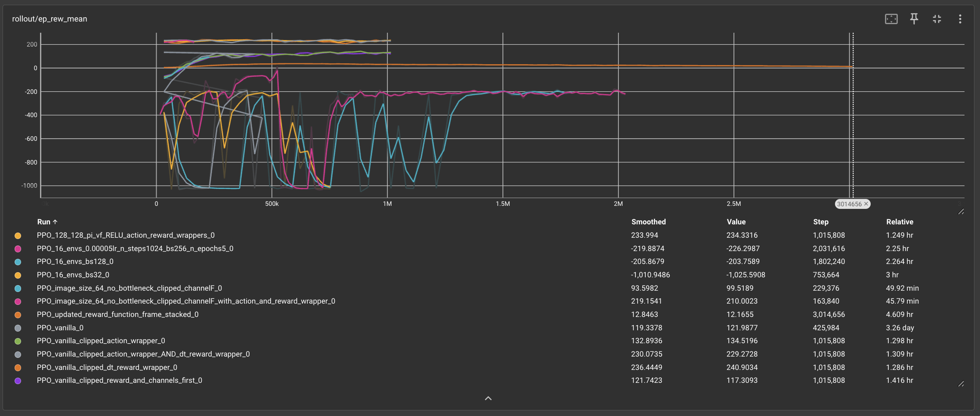Pin the rollout/ep_rew_mean card

pos(914,19)
